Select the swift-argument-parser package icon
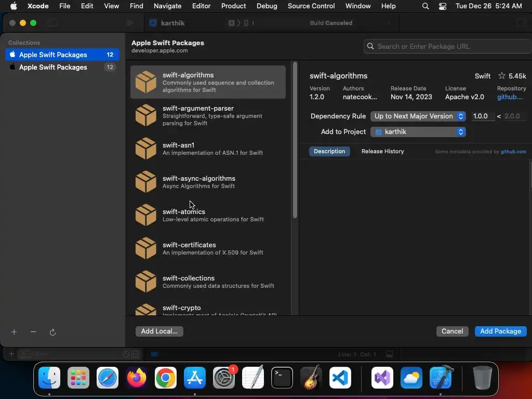532x399 pixels. tap(145, 115)
